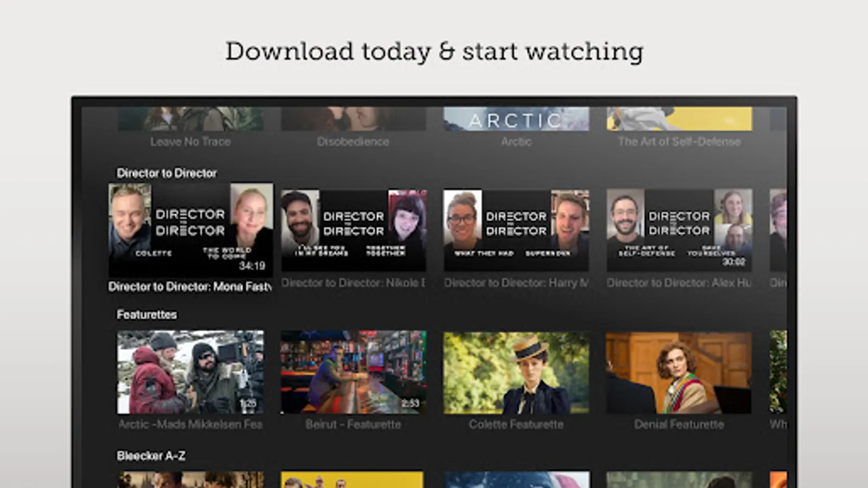Play the Arctic Mads Mikkelsen featurette thumbnail

tap(190, 373)
